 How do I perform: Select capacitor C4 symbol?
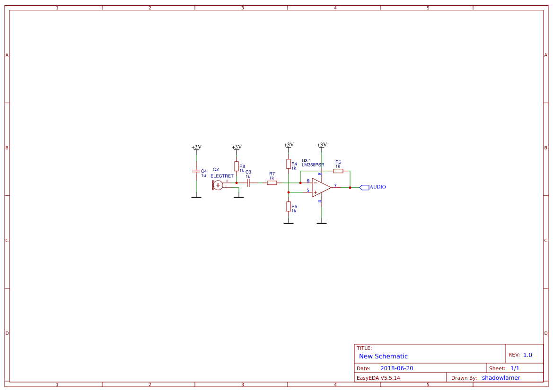(x=197, y=172)
